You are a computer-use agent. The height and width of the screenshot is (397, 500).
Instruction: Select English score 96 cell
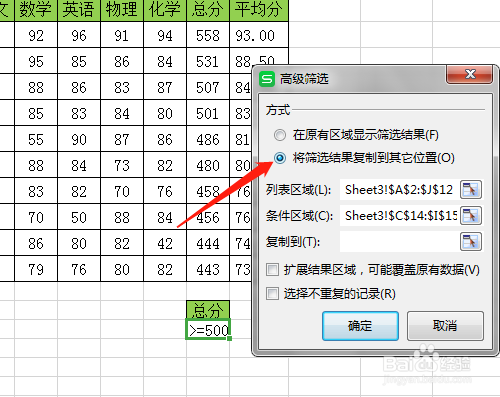(x=79, y=35)
